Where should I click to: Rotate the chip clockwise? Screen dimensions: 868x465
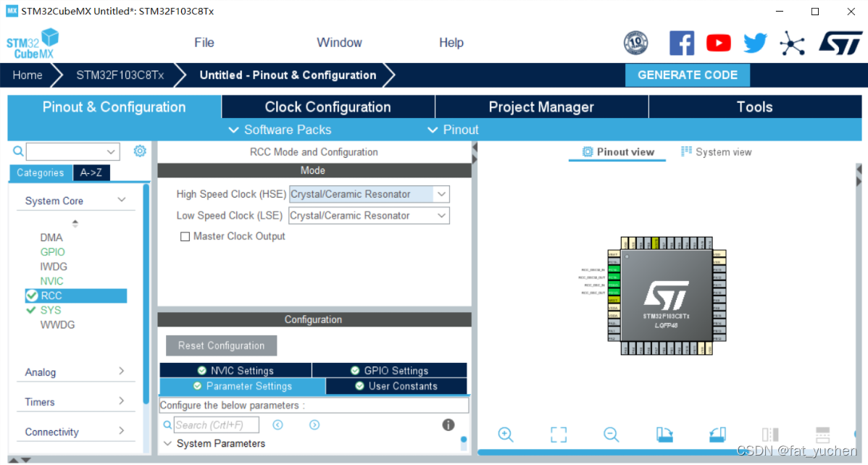(x=664, y=435)
